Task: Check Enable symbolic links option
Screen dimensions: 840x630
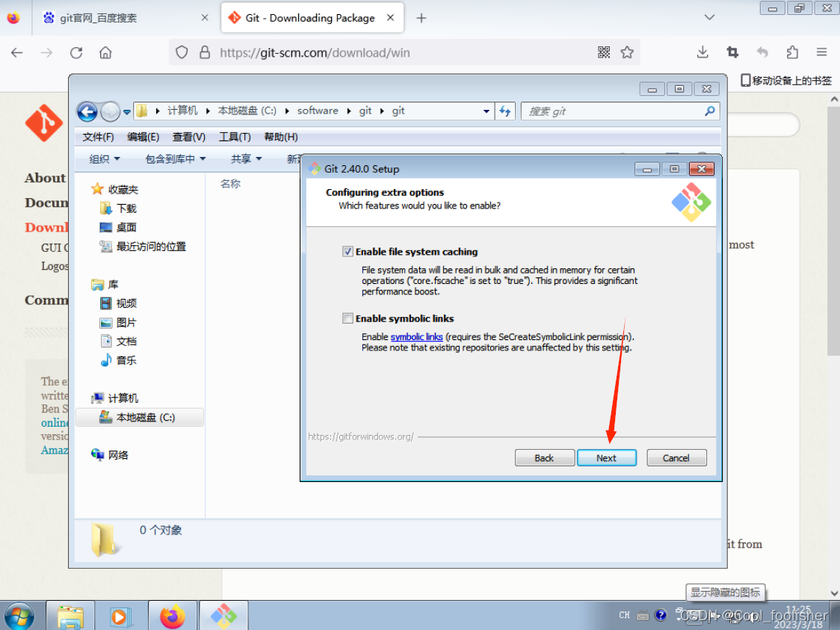Action: 348,319
